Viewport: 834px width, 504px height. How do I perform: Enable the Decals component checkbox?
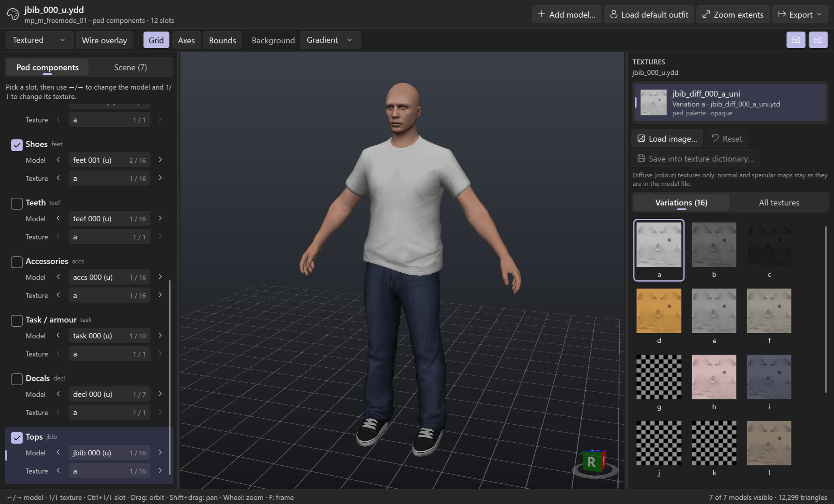[x=16, y=379]
